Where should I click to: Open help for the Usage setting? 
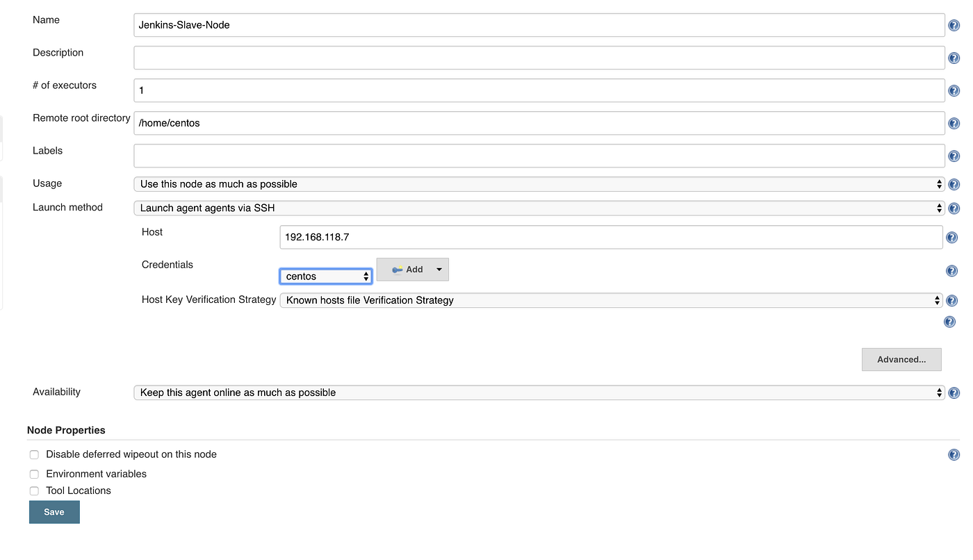point(954,184)
